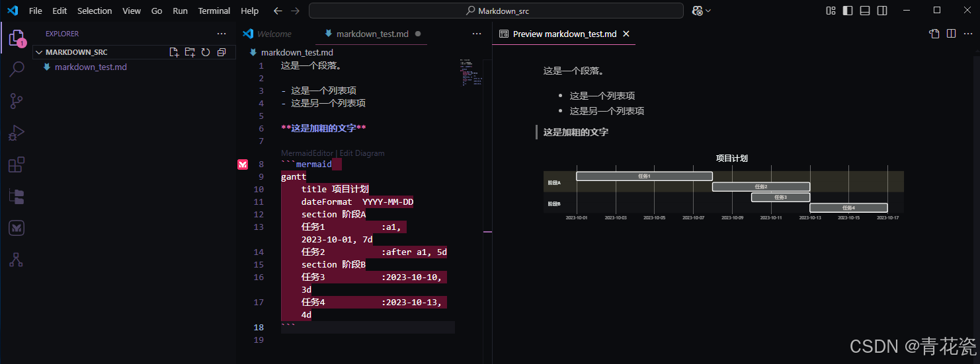This screenshot has width=980, height=364.
Task: Create a New Folder in MARKDOWN_SRC
Action: (x=190, y=52)
